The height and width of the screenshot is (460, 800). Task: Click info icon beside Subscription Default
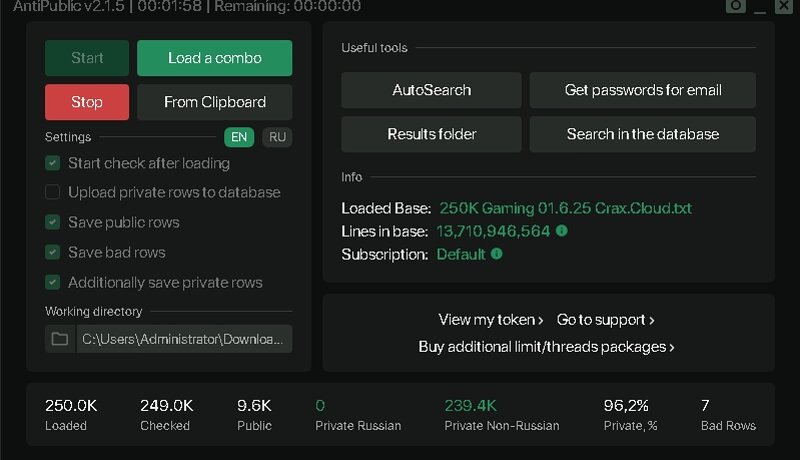click(x=497, y=254)
